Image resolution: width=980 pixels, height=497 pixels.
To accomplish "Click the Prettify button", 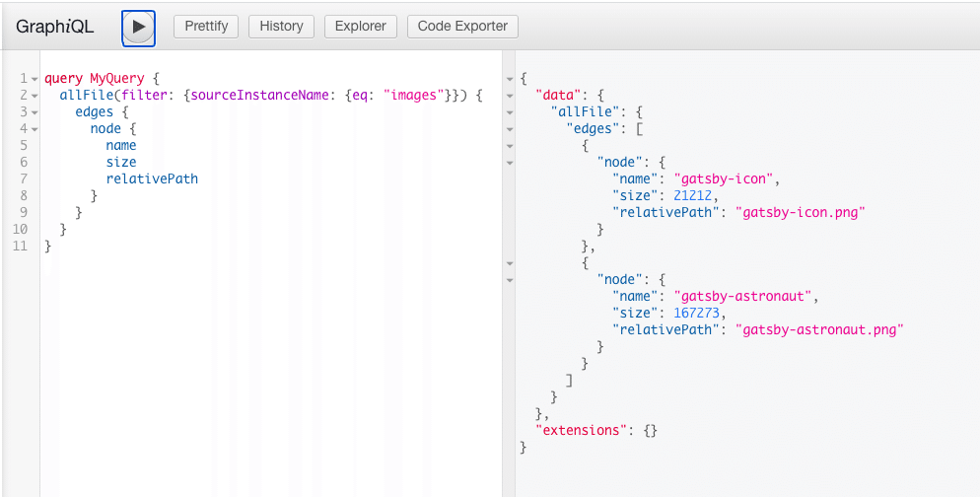I will (206, 27).
